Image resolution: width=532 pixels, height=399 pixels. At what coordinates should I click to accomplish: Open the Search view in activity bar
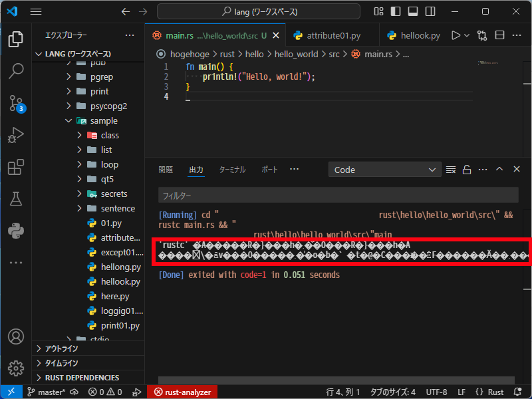15,71
